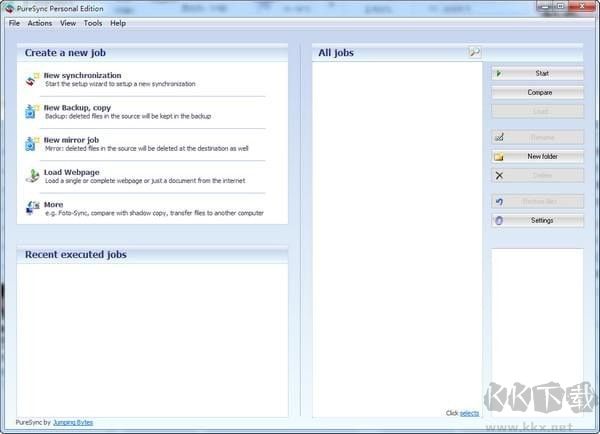
Task: Click the Compare button
Action: [x=538, y=92]
